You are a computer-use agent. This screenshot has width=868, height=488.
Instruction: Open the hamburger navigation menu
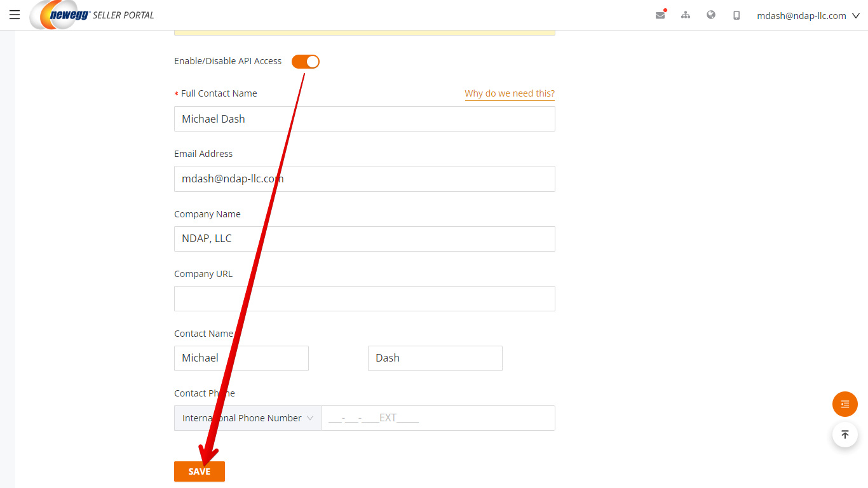click(15, 15)
